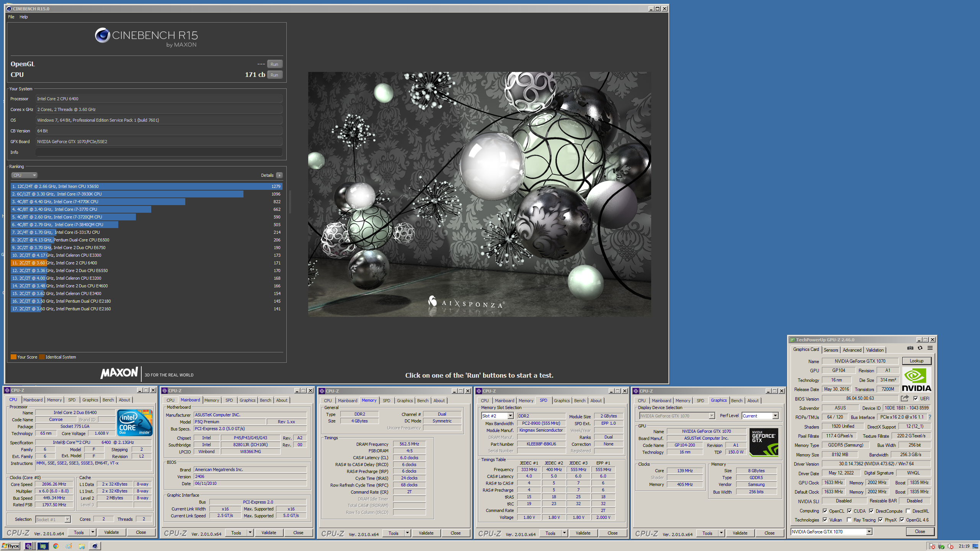This screenshot has width=980, height=551.
Task: Click Validate in the CPU-Z Memory window
Action: (x=426, y=533)
